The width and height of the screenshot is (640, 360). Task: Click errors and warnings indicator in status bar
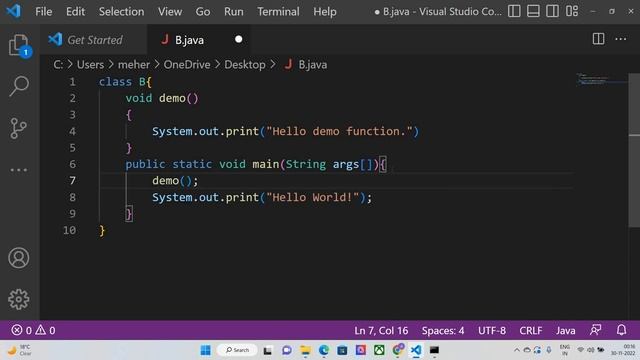click(x=33, y=330)
